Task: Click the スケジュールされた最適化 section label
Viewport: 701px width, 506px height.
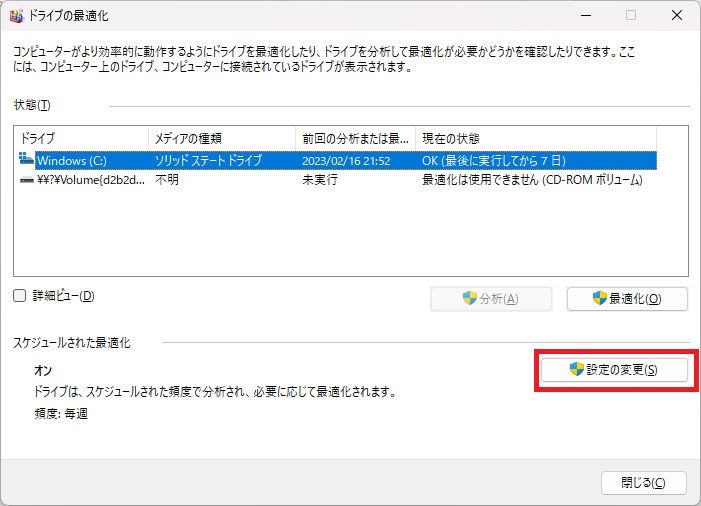Action: [x=72, y=343]
